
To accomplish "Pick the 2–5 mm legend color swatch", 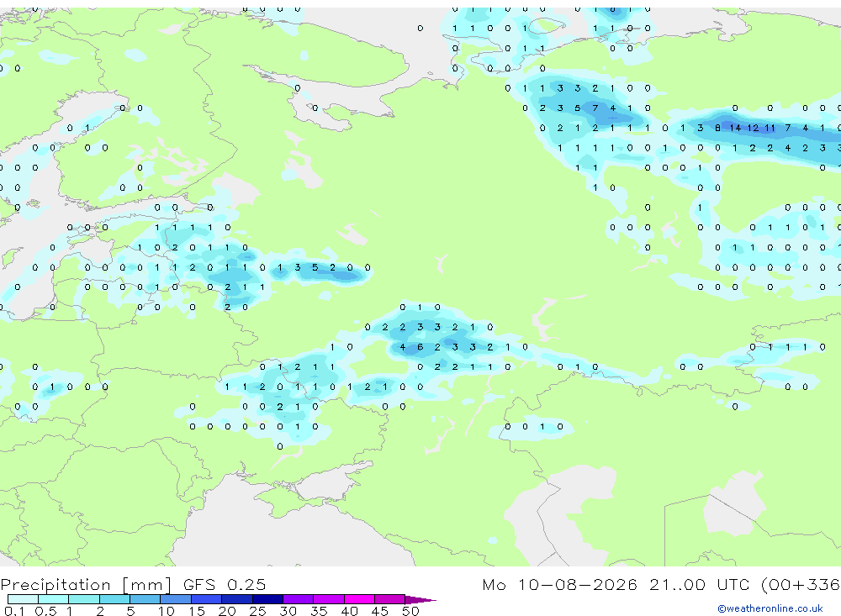I will (114, 599).
